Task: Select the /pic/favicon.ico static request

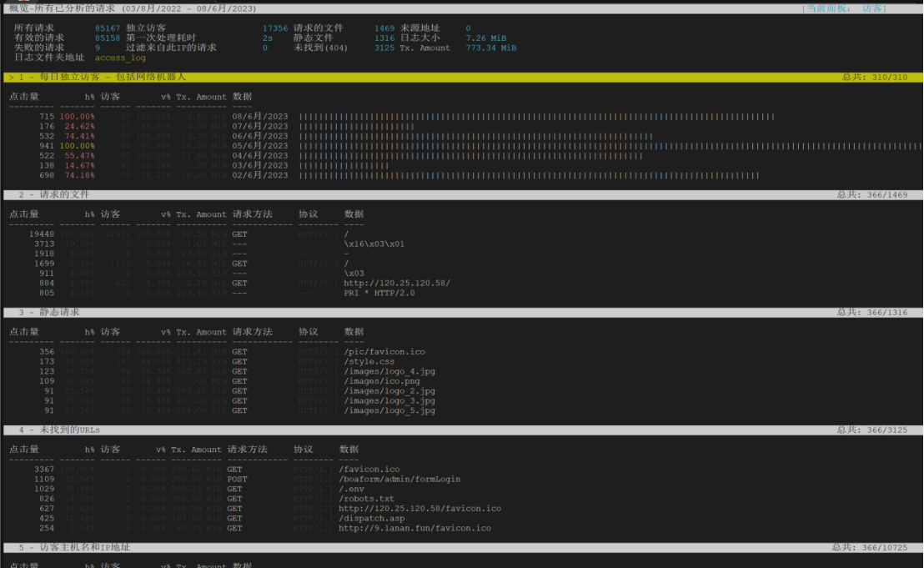Action: point(233,352)
